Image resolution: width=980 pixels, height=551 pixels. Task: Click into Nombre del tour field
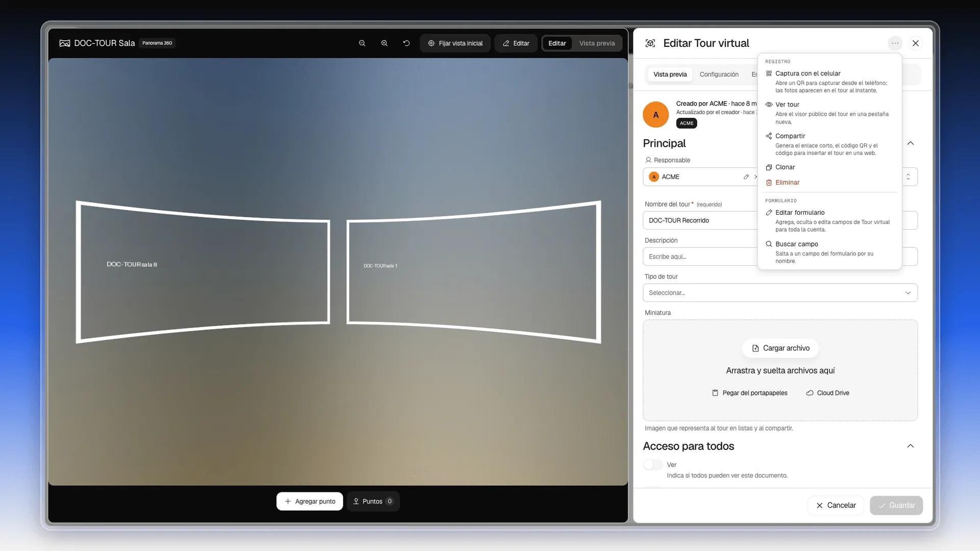pos(780,220)
